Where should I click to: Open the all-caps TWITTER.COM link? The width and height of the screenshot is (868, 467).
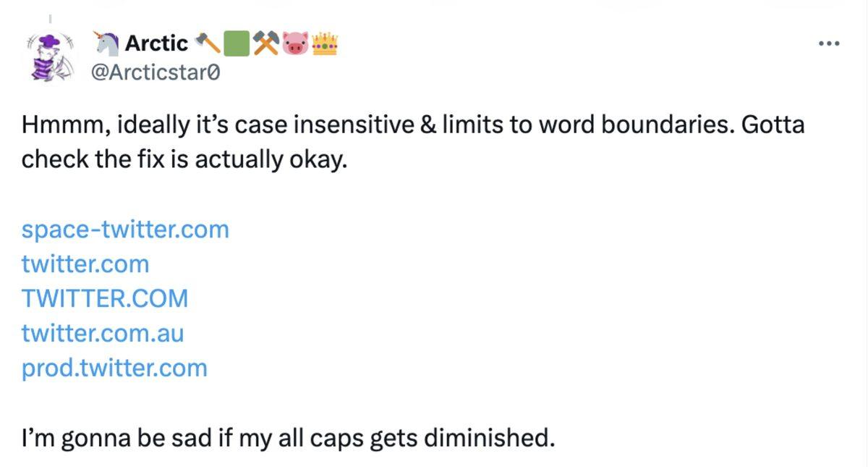coord(105,298)
